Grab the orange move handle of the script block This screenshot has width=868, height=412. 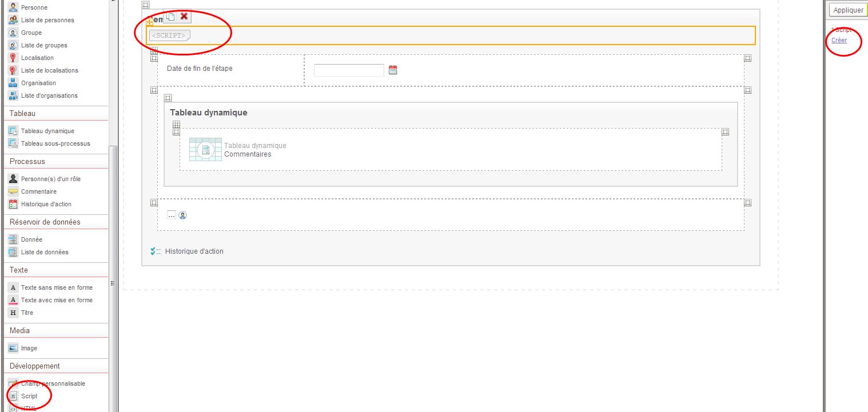tap(150, 22)
